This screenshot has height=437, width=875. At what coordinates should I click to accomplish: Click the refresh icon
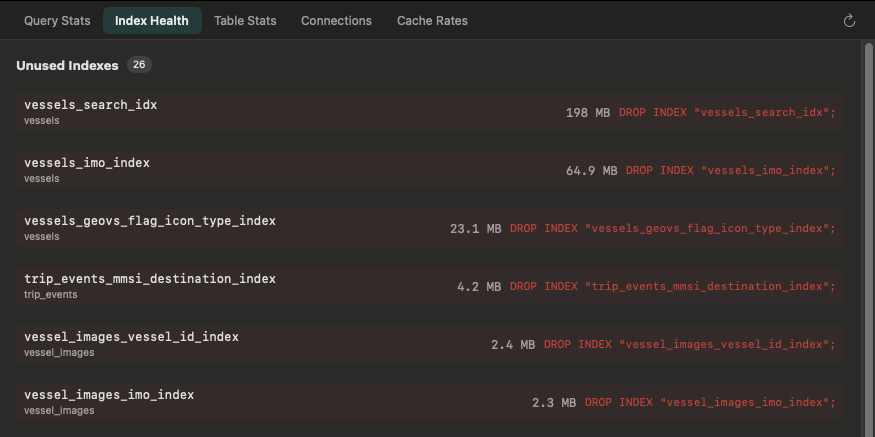coord(849,21)
